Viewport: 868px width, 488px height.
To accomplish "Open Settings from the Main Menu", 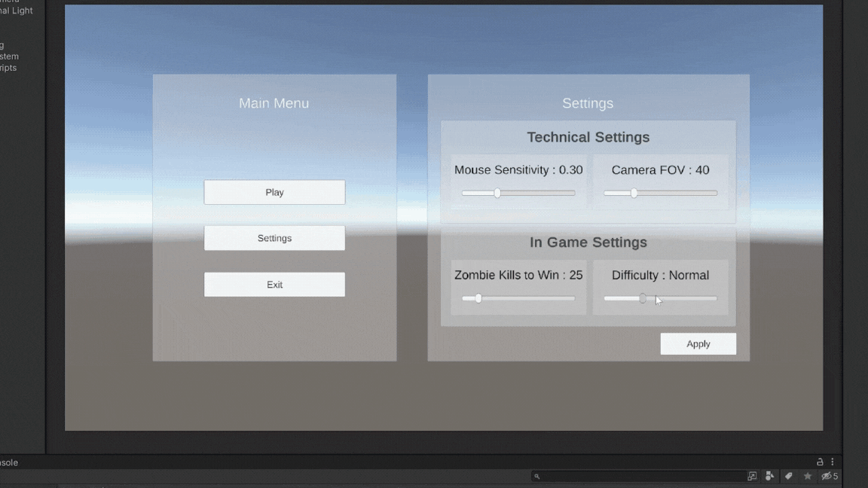I will pos(274,238).
